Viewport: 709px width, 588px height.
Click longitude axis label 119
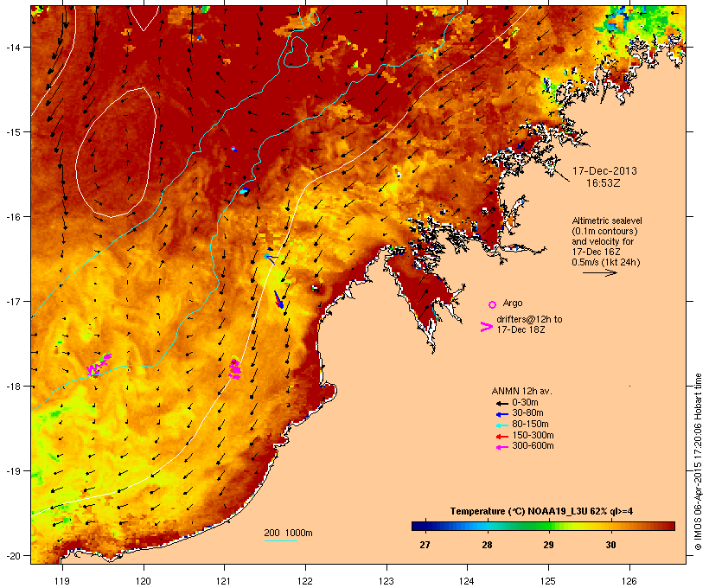62,581
